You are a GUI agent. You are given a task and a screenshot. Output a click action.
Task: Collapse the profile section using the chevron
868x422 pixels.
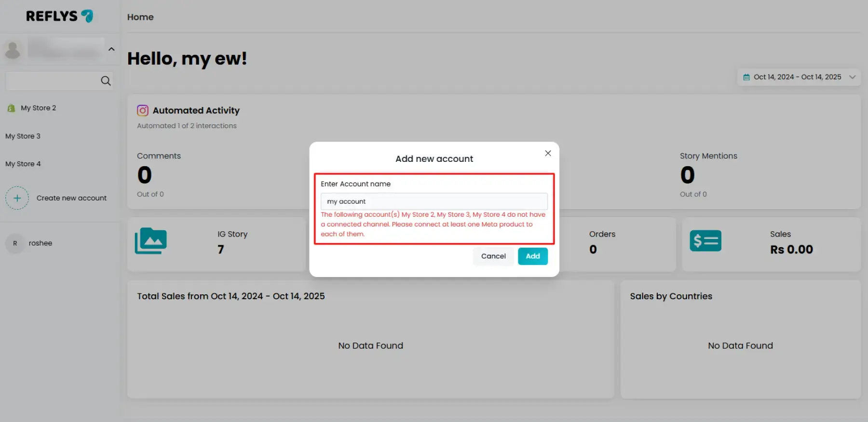[x=111, y=49]
